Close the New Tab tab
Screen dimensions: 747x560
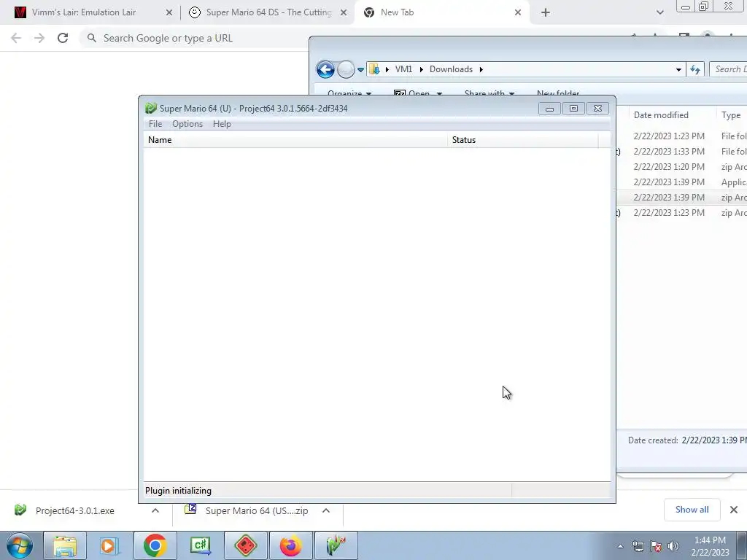point(518,13)
